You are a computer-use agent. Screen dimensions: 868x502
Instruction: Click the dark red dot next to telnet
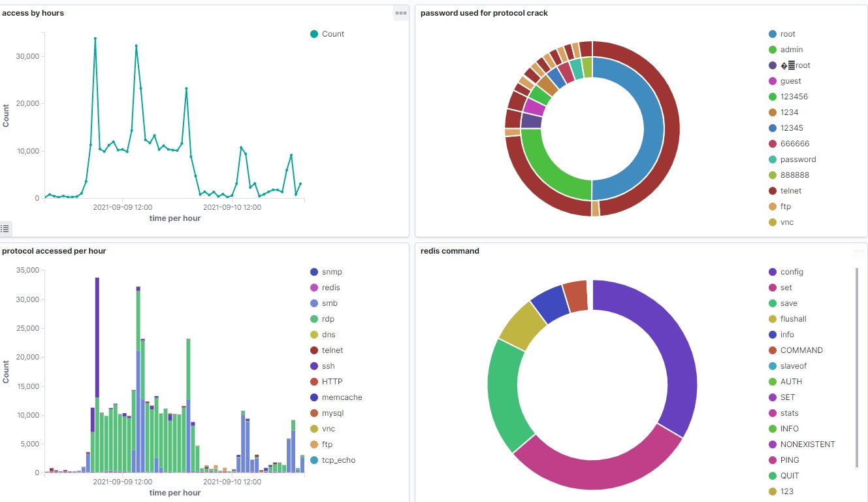[x=314, y=350]
